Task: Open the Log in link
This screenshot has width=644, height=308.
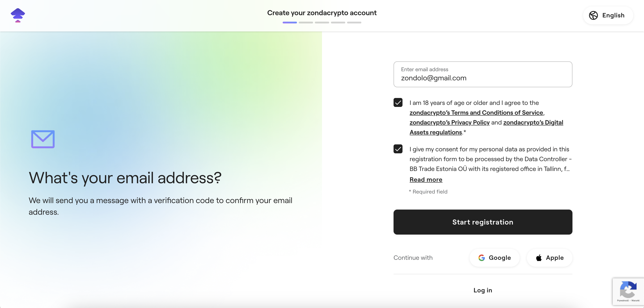Action: coord(483,290)
